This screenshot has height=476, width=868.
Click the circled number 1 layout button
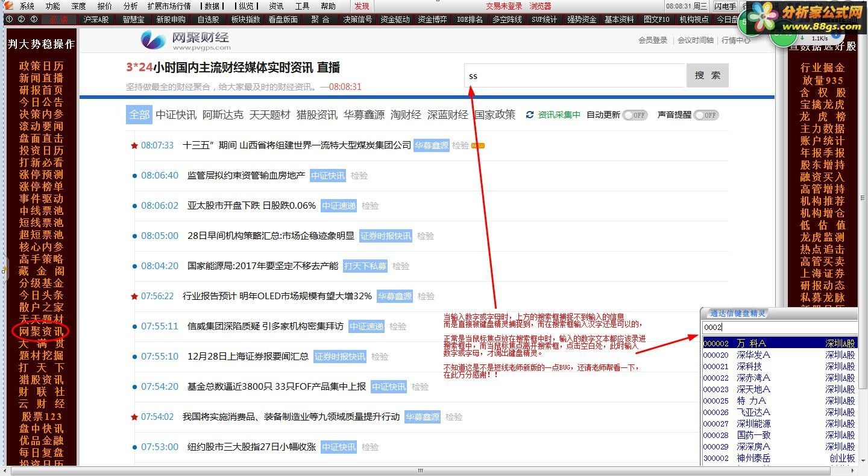[x=9, y=19]
